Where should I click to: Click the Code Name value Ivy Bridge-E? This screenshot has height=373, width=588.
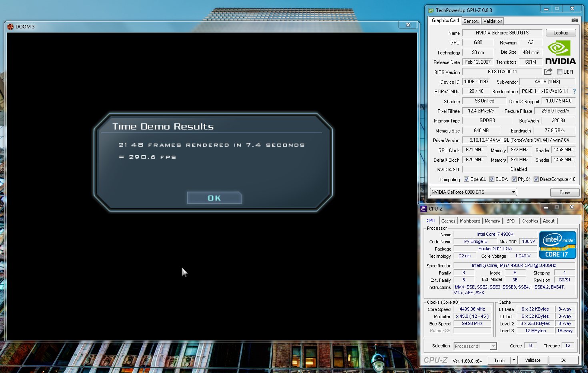(475, 241)
